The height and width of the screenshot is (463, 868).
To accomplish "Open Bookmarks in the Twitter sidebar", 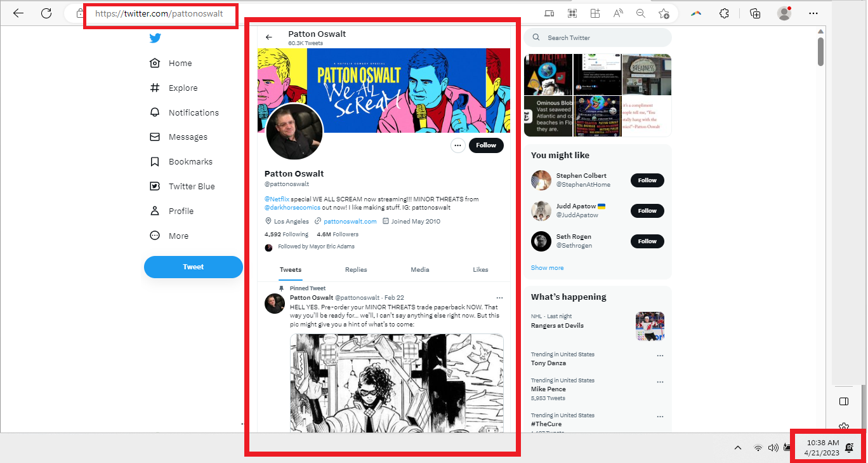I will [x=190, y=161].
